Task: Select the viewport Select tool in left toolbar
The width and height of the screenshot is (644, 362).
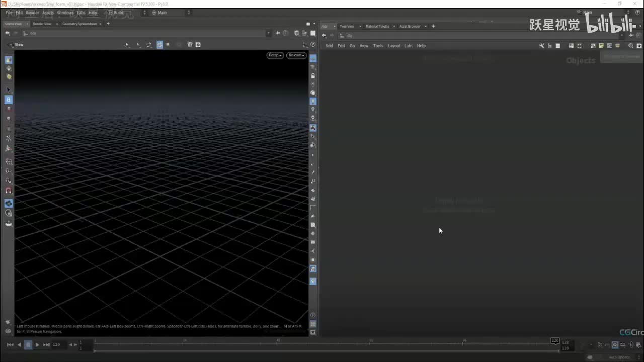Action: click(9, 90)
